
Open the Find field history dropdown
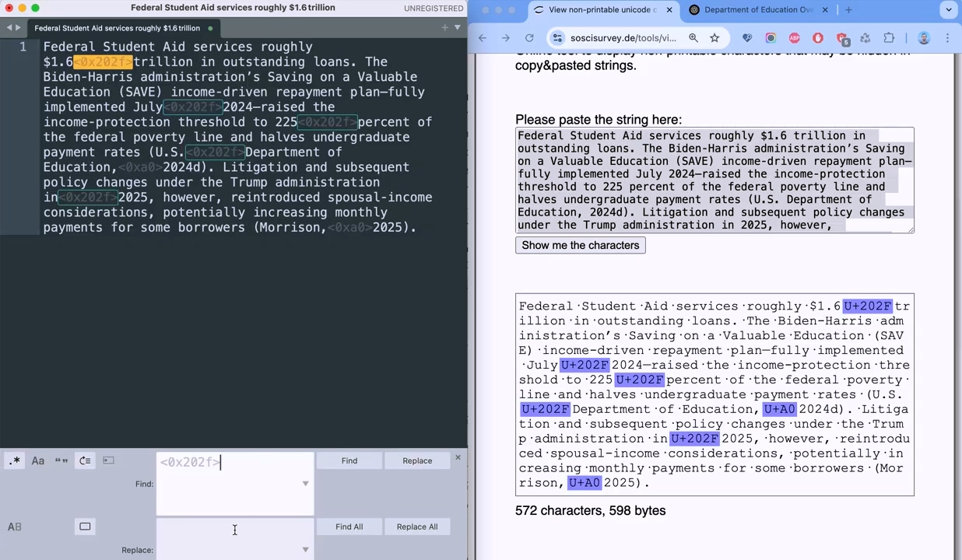305,484
